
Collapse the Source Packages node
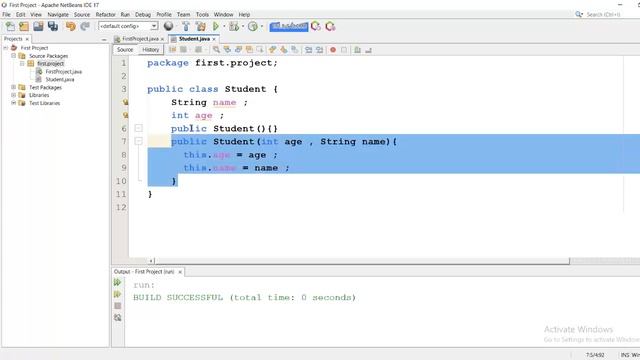[x=14, y=56]
